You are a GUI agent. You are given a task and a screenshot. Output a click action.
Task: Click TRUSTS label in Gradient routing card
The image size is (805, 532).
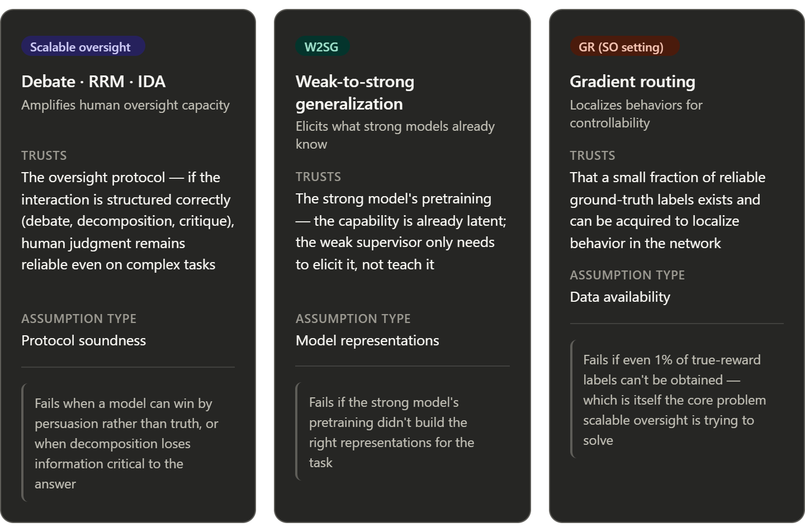(593, 155)
